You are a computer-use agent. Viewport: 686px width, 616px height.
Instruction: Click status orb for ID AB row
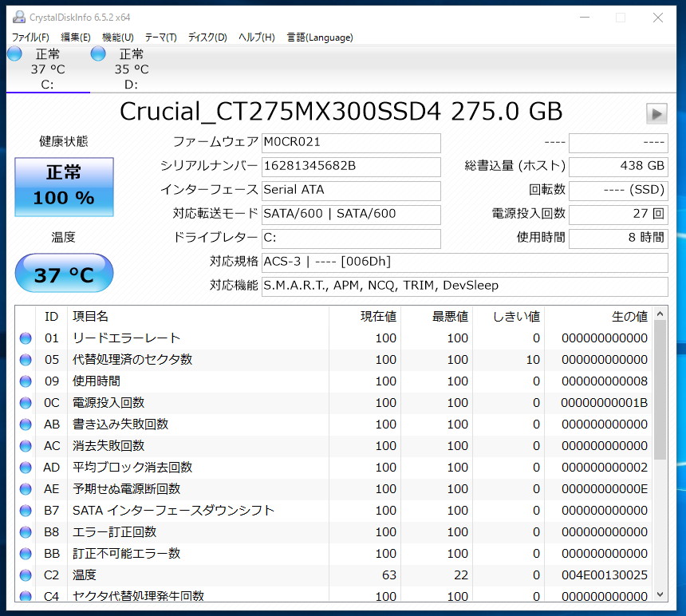(26, 424)
